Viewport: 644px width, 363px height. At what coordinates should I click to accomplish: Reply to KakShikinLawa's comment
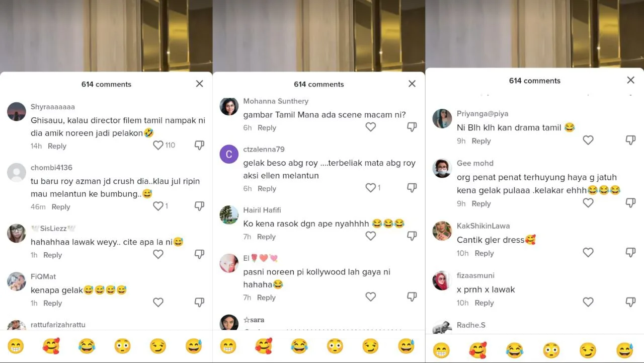point(484,253)
